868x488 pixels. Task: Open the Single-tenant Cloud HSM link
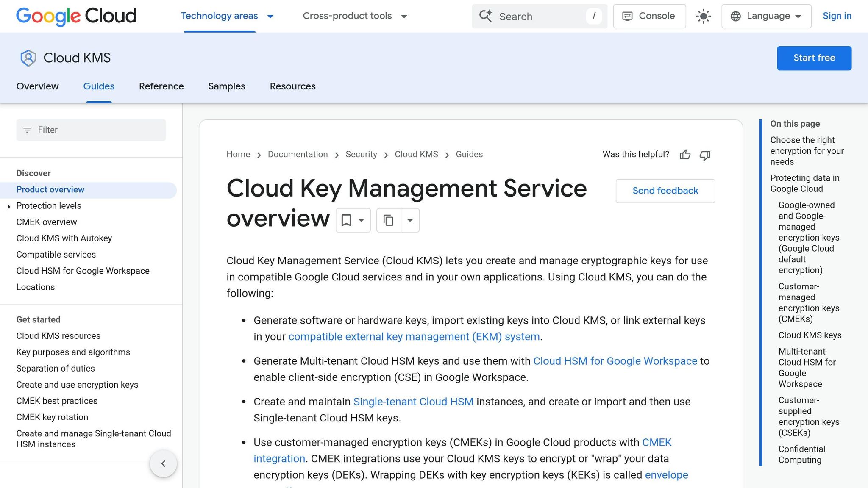click(413, 402)
